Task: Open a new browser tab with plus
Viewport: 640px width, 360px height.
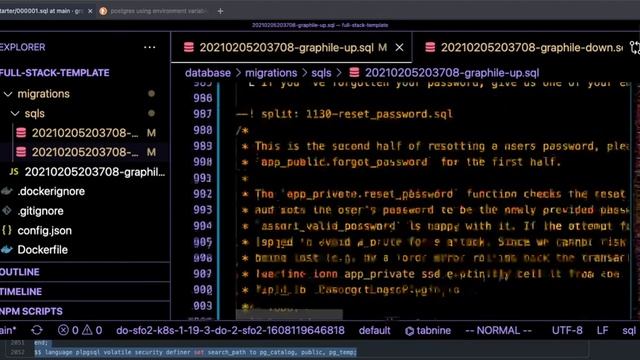Action: click(x=220, y=11)
